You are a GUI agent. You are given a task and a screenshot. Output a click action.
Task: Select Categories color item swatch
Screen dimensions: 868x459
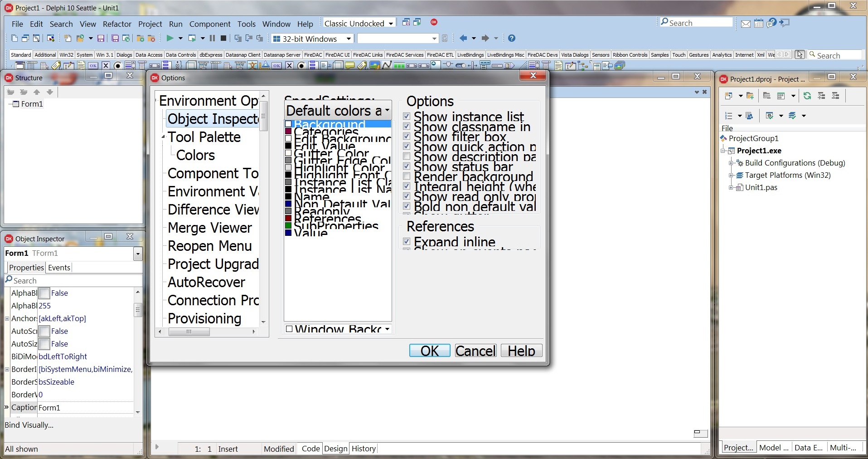(288, 131)
